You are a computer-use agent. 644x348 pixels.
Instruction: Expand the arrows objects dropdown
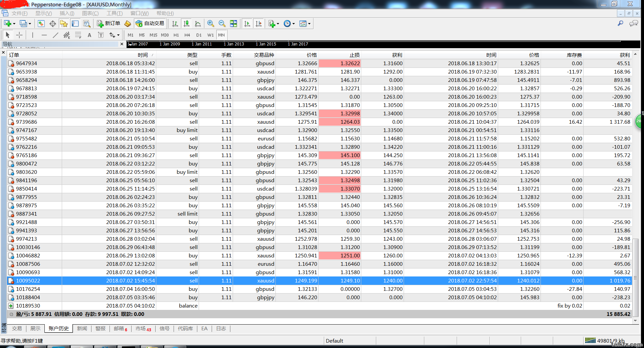click(118, 35)
